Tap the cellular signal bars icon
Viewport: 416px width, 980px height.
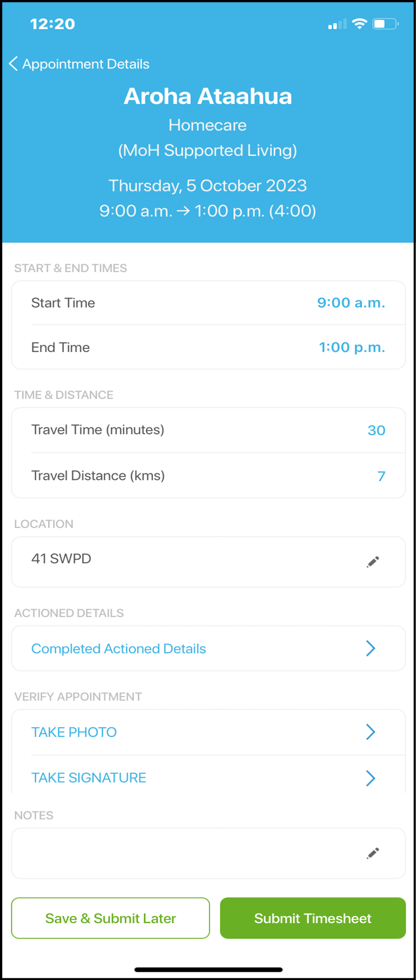337,24
